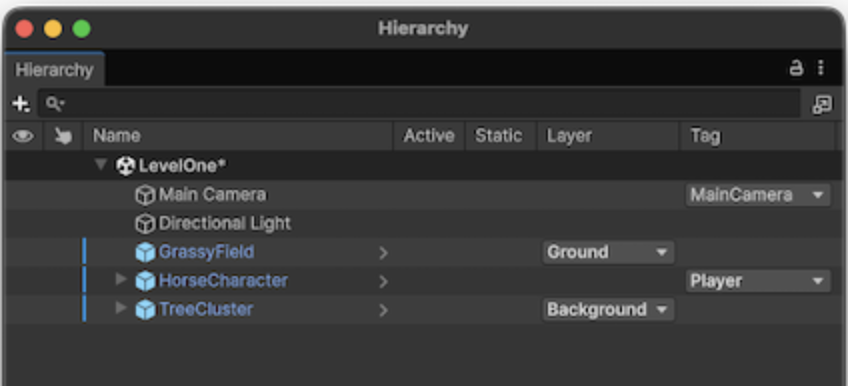This screenshot has width=848, height=386.
Task: Open the Player tag dropdown
Action: tap(758, 281)
